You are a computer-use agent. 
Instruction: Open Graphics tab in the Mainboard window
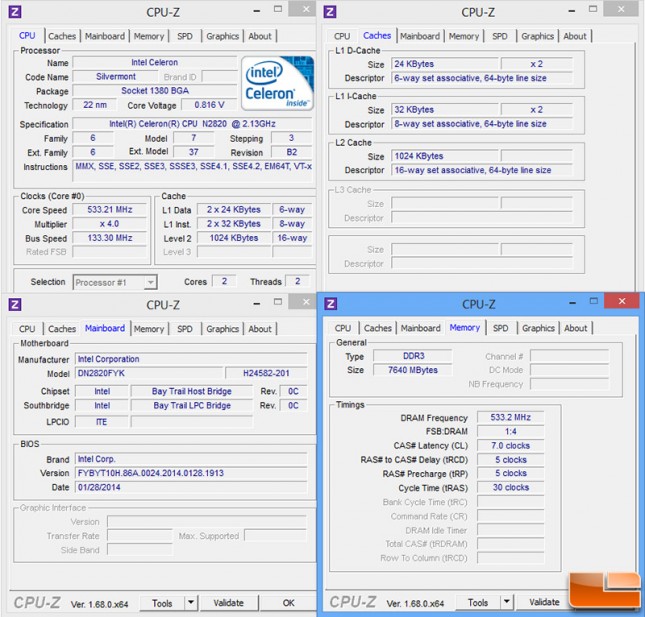coord(223,329)
